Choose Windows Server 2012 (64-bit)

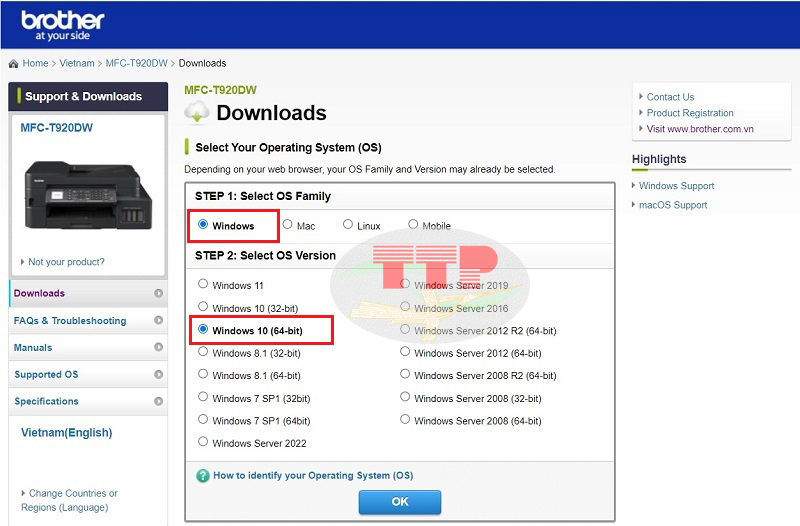(x=405, y=352)
